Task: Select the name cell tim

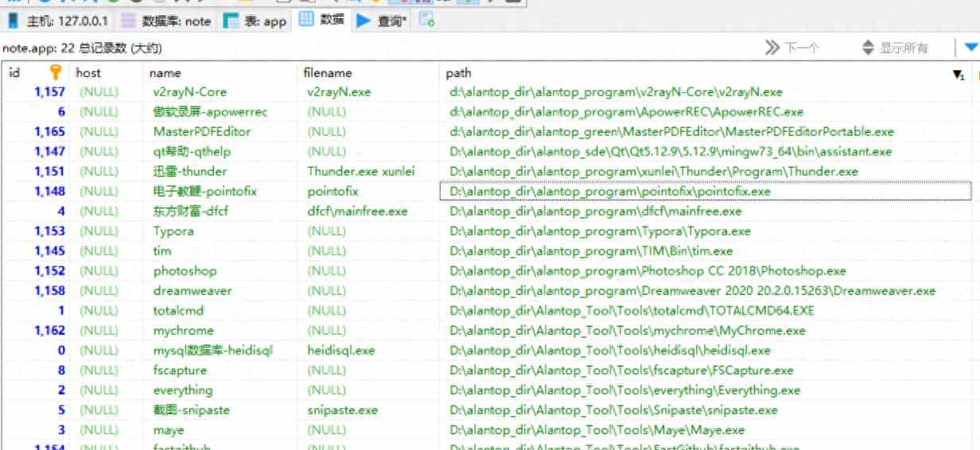Action: [x=162, y=251]
